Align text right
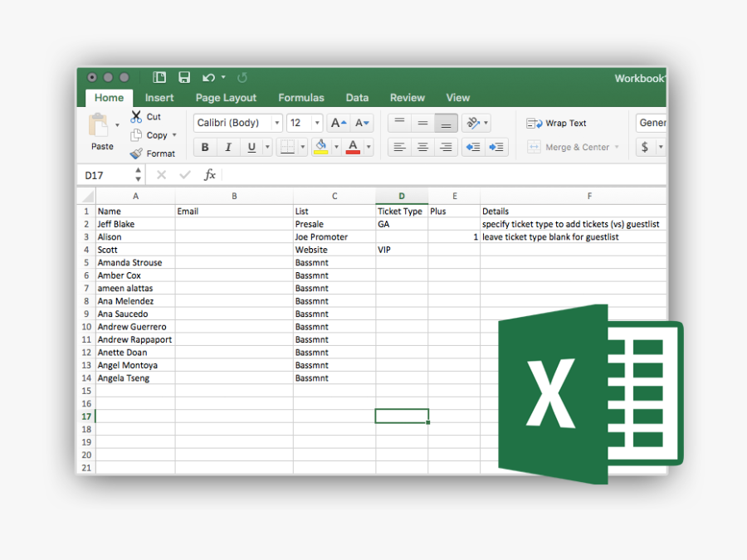The image size is (747, 560). 446,147
